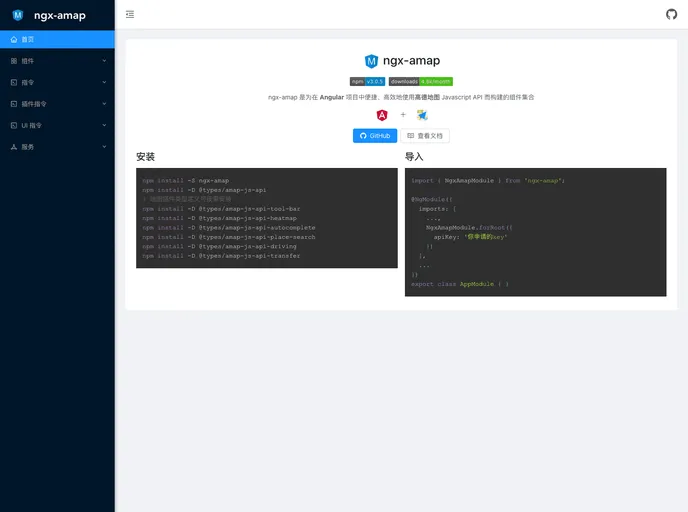
Task: Click the M logo beside ngx-amap heading
Action: click(x=371, y=61)
